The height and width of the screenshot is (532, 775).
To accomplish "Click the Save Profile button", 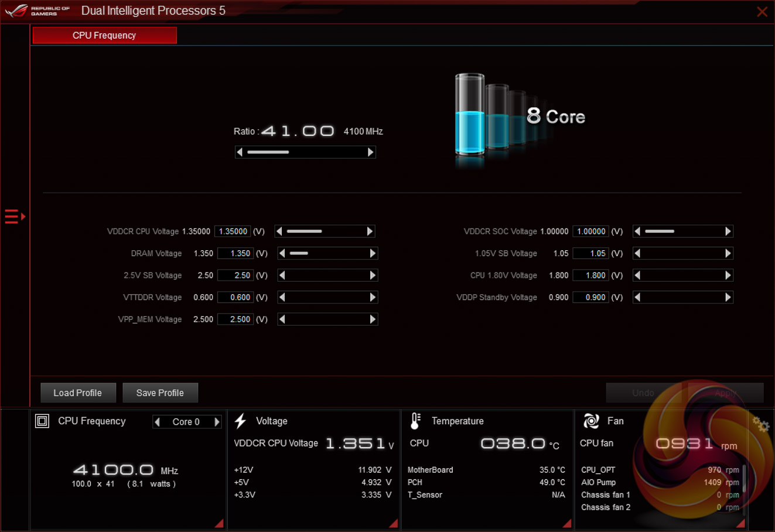I will 160,393.
